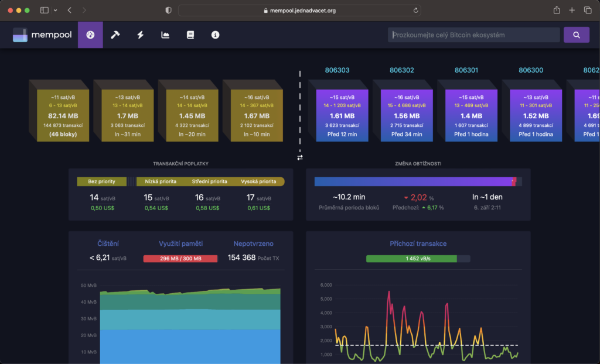
Task: Select pending block In ~20 min
Action: pos(192,115)
